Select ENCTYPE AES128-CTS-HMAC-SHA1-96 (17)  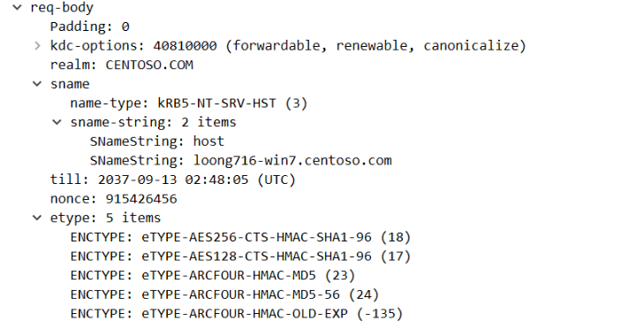coord(240,256)
